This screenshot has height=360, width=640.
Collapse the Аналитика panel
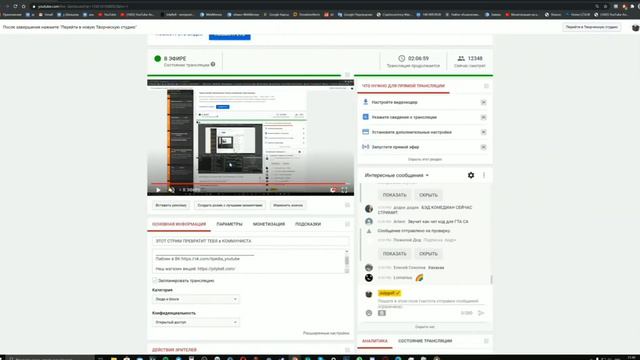486,341
